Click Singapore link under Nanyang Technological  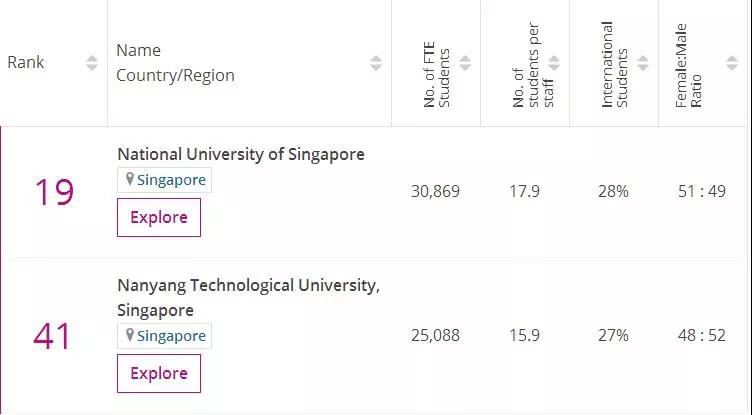click(x=171, y=336)
